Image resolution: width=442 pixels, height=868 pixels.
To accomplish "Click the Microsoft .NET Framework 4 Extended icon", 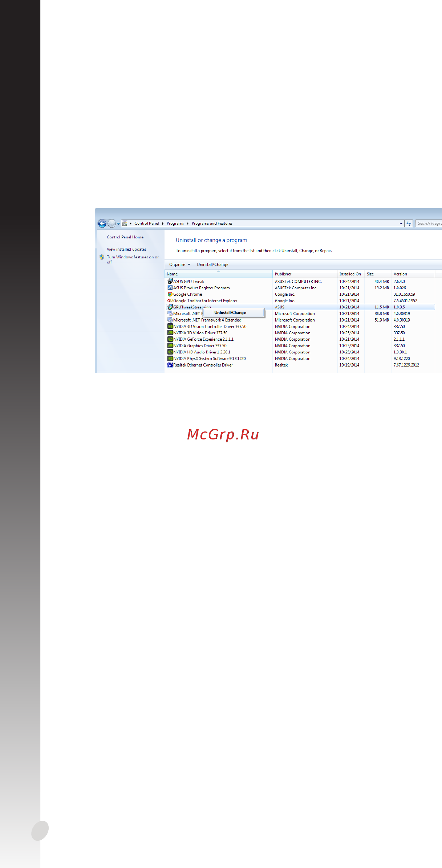I will pos(170,320).
